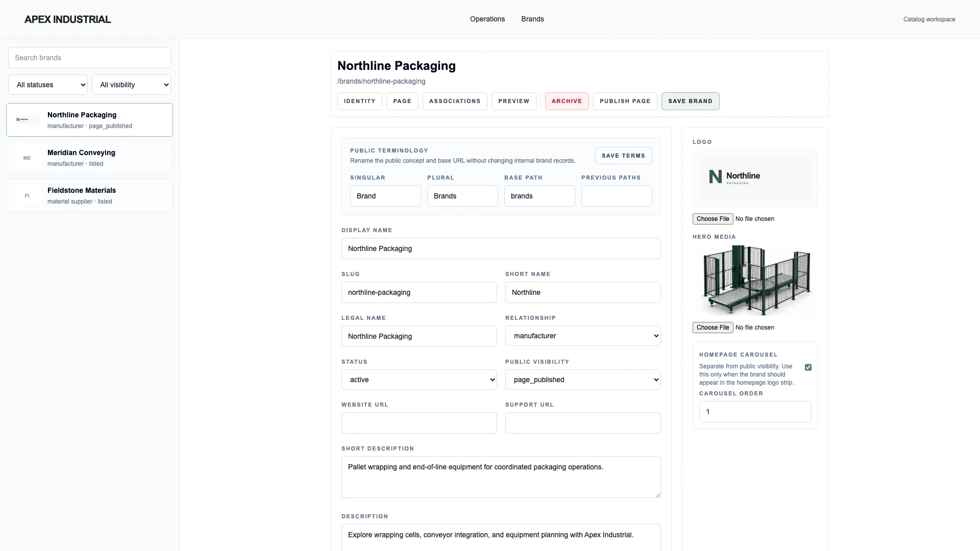The image size is (980, 551).
Task: Click the Short Name field
Action: [x=583, y=292]
